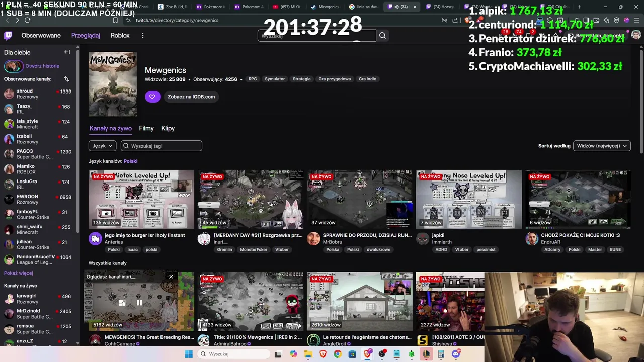
Task: Open the Roblox nav item
Action: (x=120, y=36)
